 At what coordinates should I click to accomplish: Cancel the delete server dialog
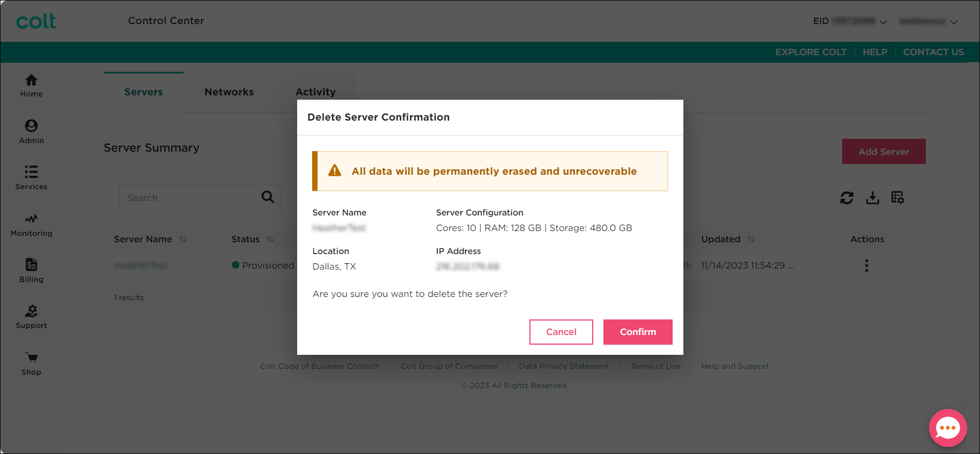(561, 332)
